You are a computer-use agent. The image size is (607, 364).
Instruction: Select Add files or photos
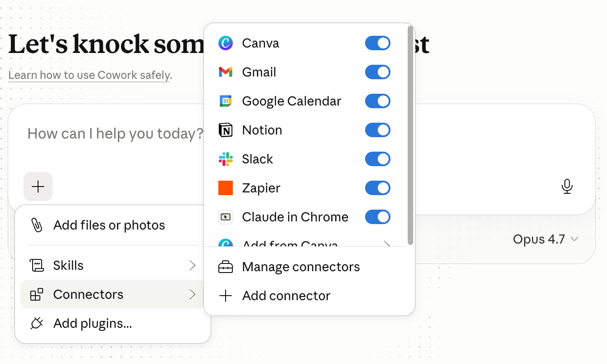tap(109, 225)
